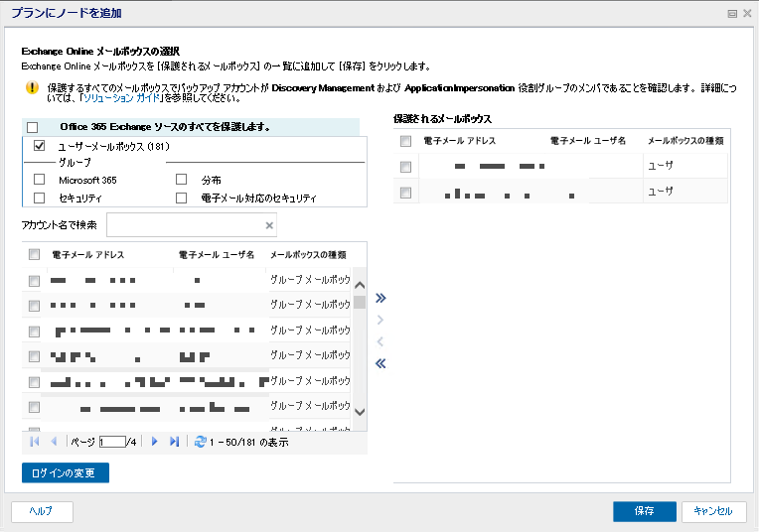Click 1 - 50/181 の表示 status text
Viewport: 759px width, 532px height.
point(248,442)
